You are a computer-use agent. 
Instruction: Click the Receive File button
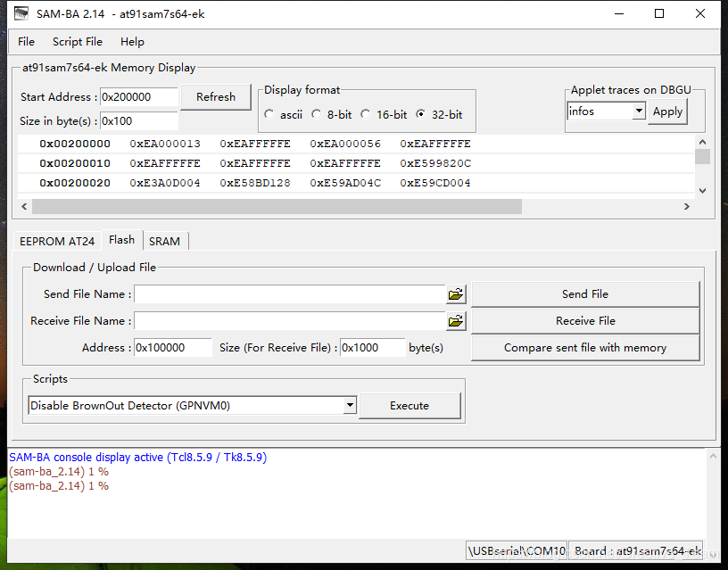[x=585, y=321]
